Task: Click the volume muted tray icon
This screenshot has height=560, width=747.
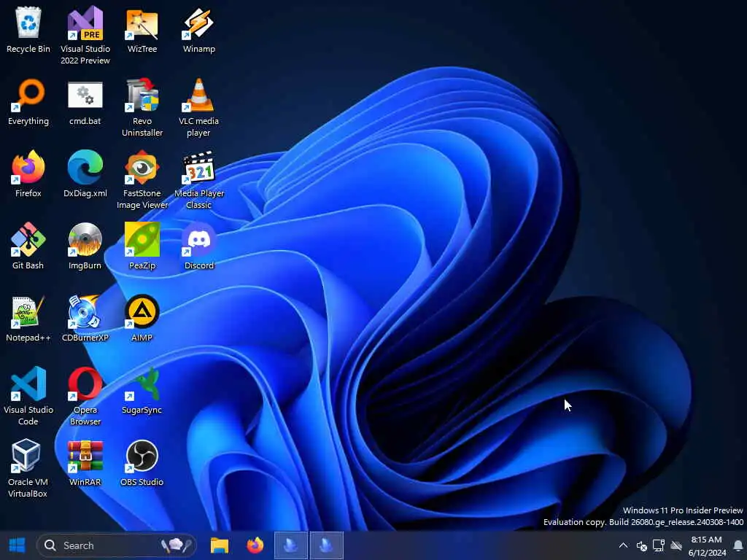Action: tap(641, 545)
